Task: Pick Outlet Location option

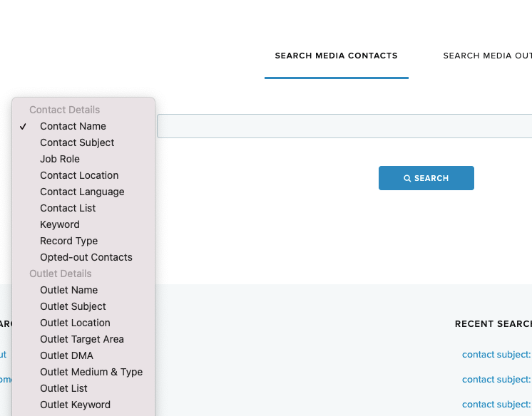Action: 75,323
